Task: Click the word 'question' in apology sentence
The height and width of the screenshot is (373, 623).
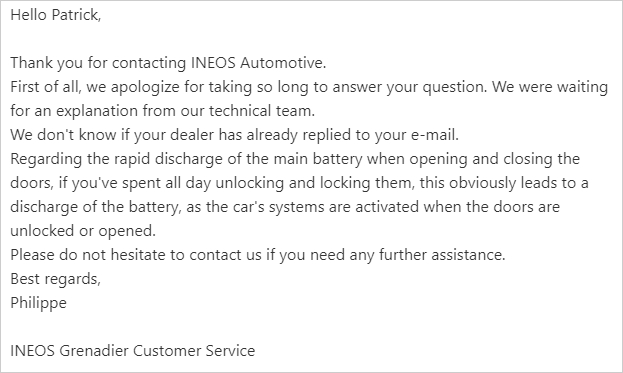Action: click(x=454, y=87)
